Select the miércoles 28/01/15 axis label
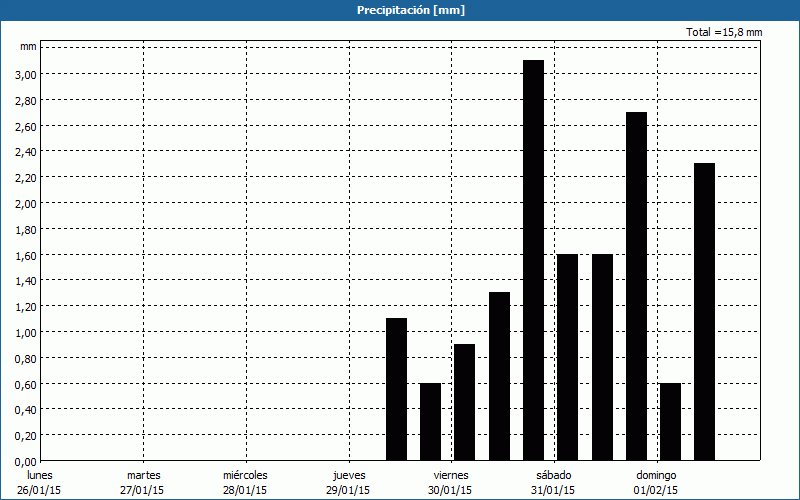 (x=245, y=482)
